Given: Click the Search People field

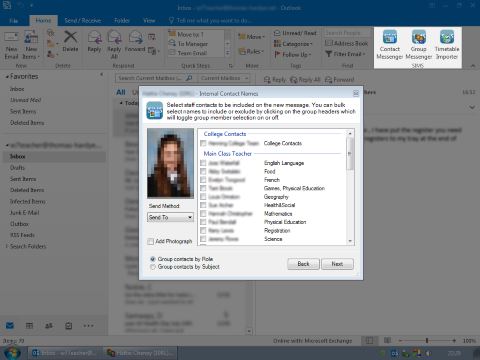Looking at the screenshot, I should tap(347, 33).
